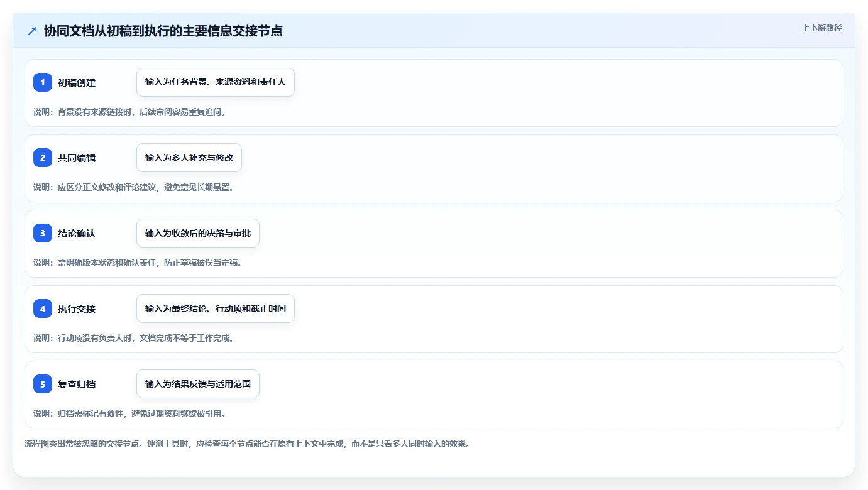The width and height of the screenshot is (868, 490).
Task: Click the step 5 number badge
Action: click(43, 384)
